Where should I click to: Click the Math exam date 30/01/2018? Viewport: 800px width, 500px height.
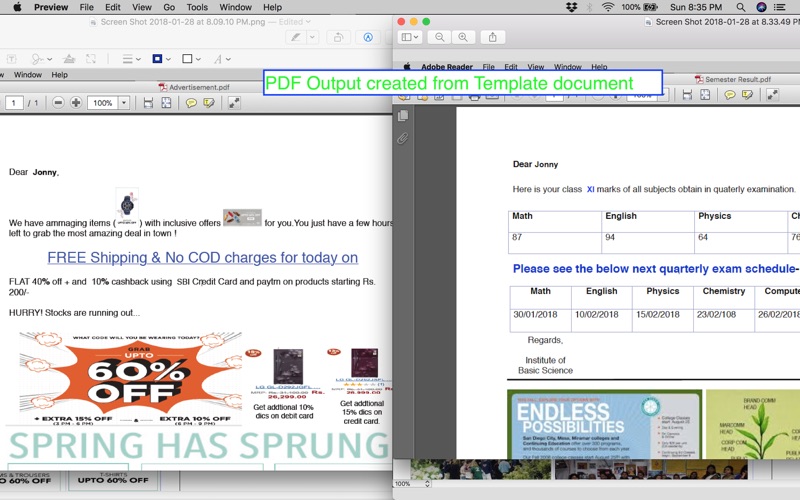[535, 315]
